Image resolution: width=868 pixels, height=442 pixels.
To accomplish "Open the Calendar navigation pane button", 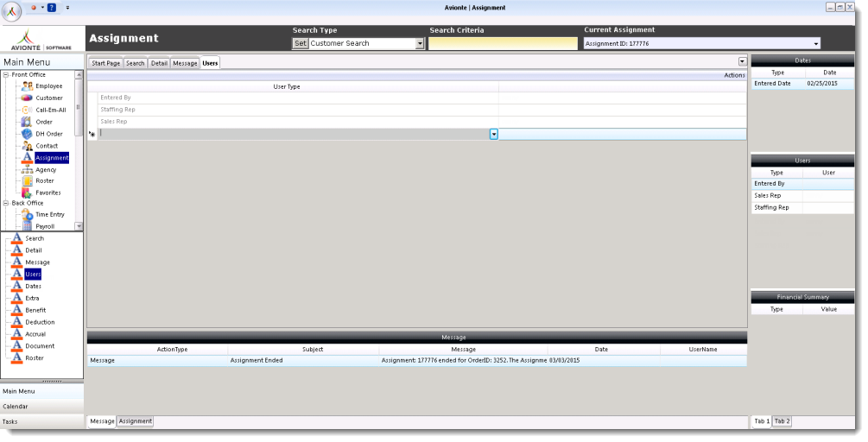I will pyautogui.click(x=16, y=407).
